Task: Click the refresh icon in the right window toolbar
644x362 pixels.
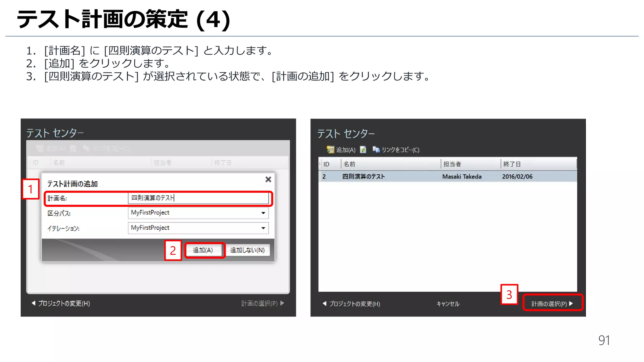Action: pos(363,150)
